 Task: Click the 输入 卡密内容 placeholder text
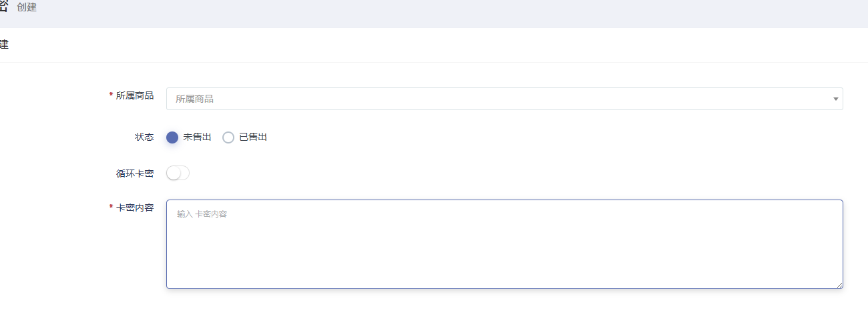(202, 214)
